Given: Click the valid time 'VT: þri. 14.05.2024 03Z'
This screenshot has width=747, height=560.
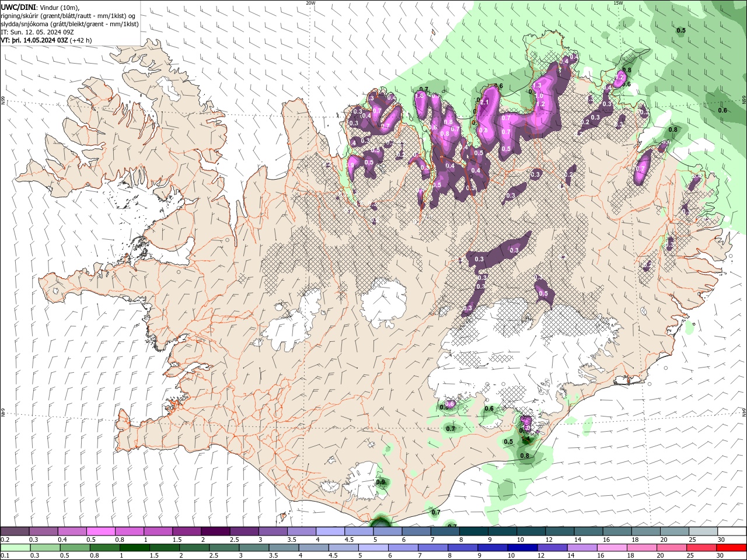Looking at the screenshot, I should 34,40.
